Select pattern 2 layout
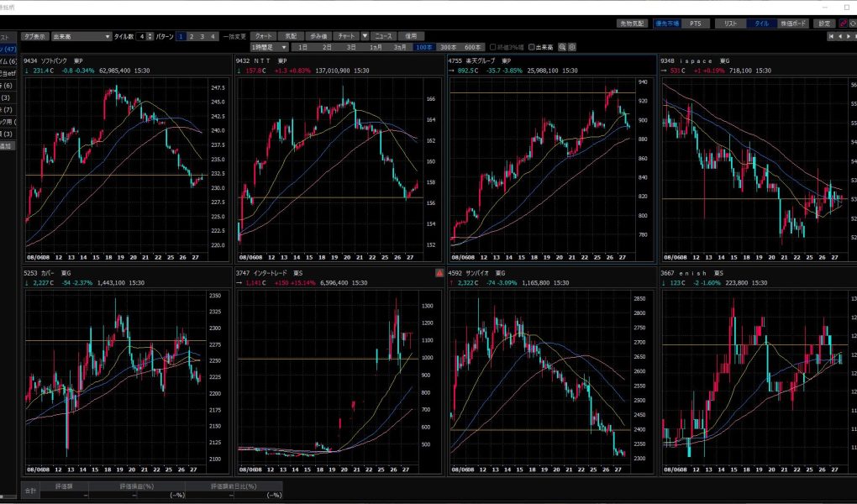Screen dimensions: 857x504 (191, 37)
